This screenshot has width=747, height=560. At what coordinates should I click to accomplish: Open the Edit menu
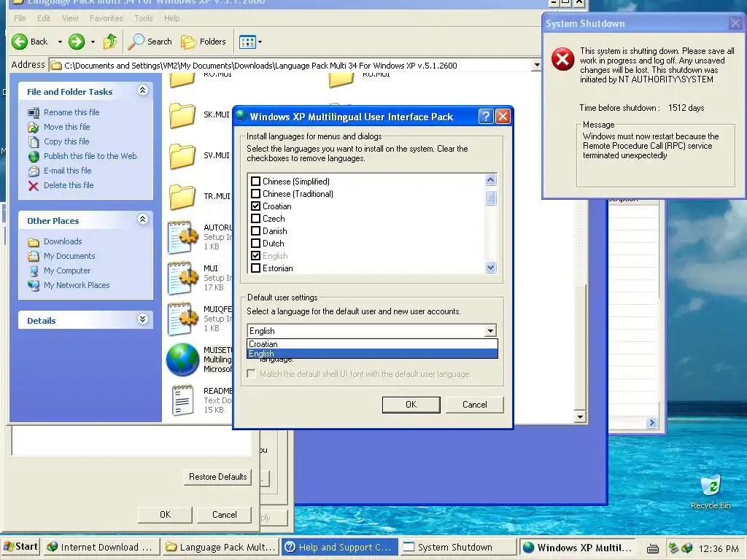click(x=44, y=18)
